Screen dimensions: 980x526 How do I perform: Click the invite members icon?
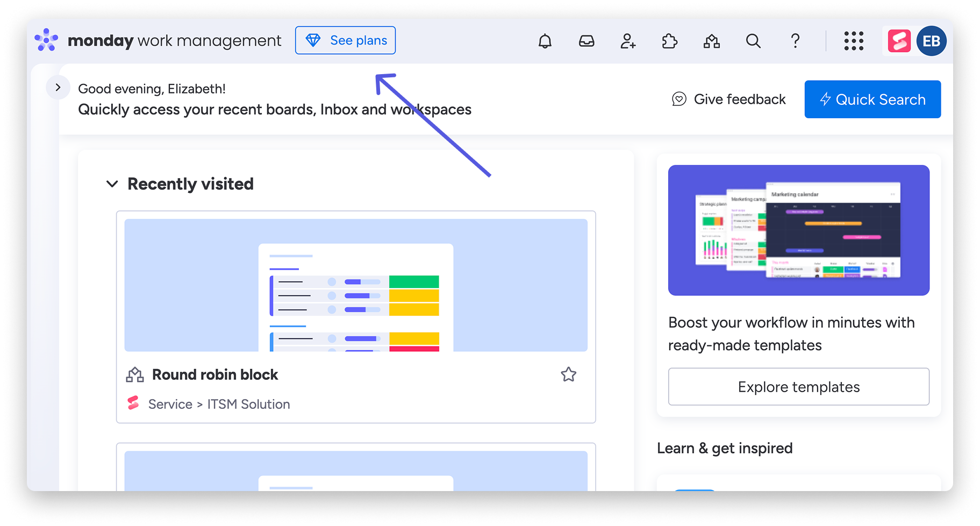point(628,41)
